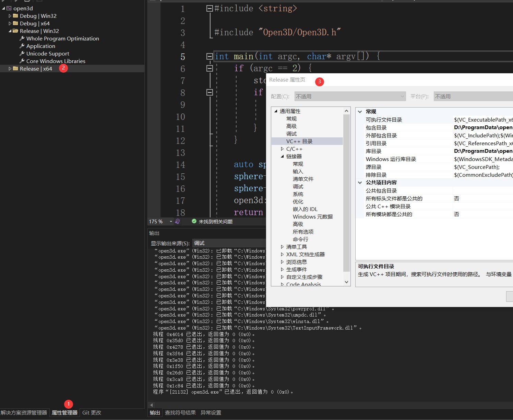Click the wrench icon beside Unicode Support
This screenshot has width=513, height=420.
coord(22,53)
